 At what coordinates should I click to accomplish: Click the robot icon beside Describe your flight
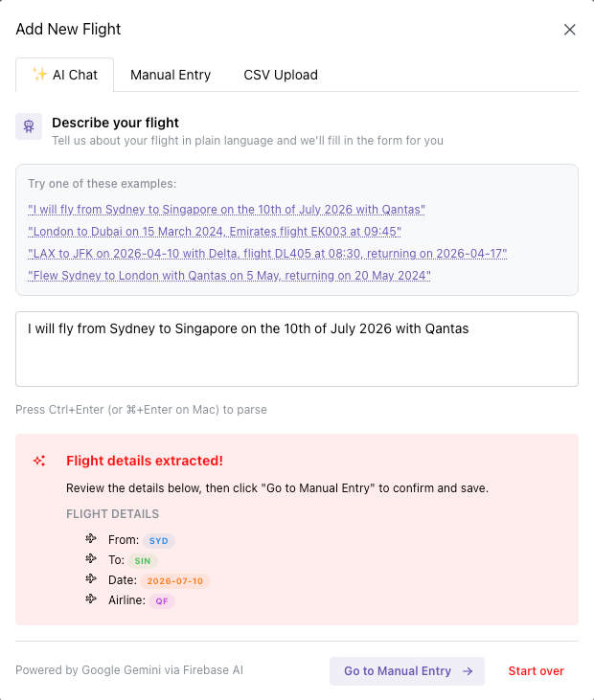tap(29, 126)
